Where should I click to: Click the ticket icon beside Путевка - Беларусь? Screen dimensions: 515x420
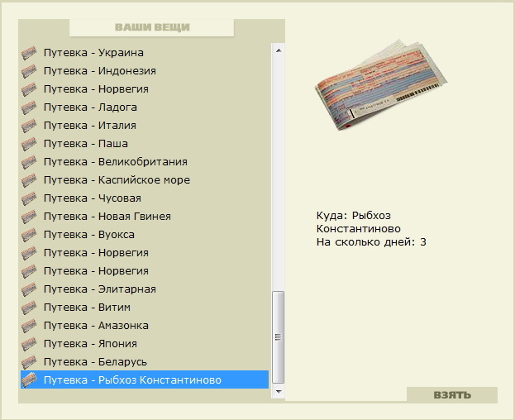29,362
